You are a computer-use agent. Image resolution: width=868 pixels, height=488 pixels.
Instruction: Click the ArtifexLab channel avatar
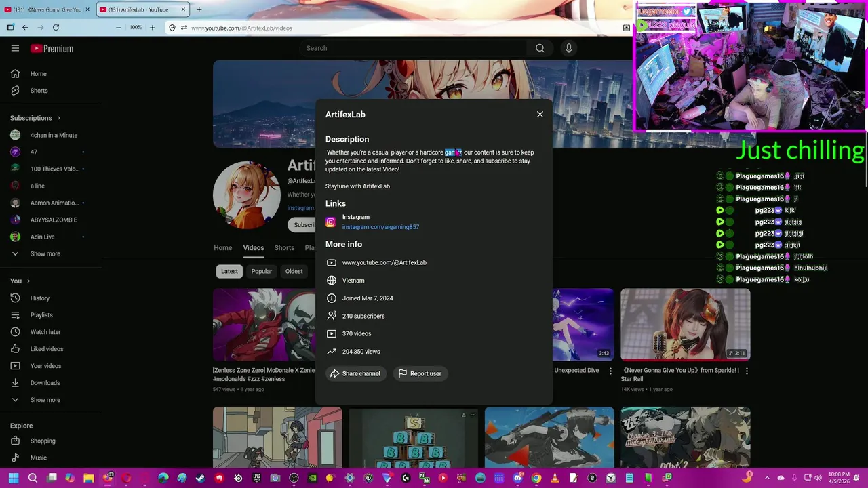247,195
